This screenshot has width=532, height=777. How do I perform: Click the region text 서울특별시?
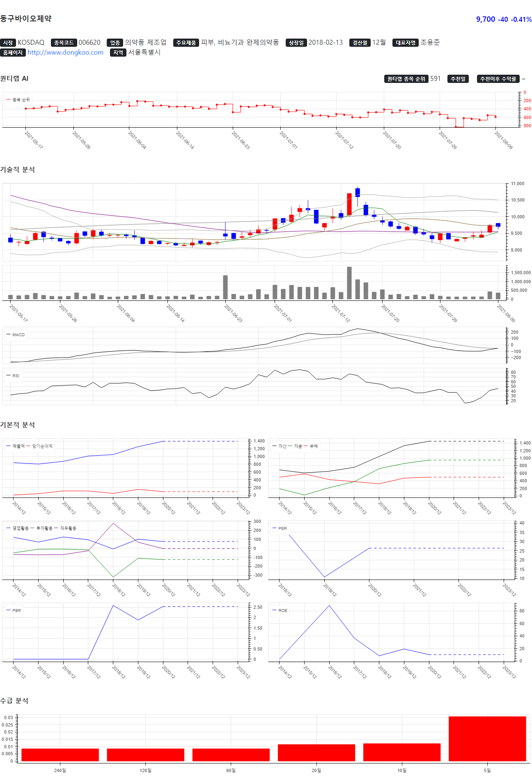coord(144,53)
